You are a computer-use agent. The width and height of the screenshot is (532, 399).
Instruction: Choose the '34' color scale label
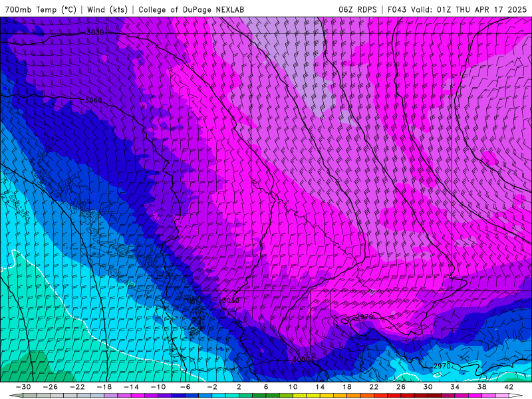pos(455,387)
